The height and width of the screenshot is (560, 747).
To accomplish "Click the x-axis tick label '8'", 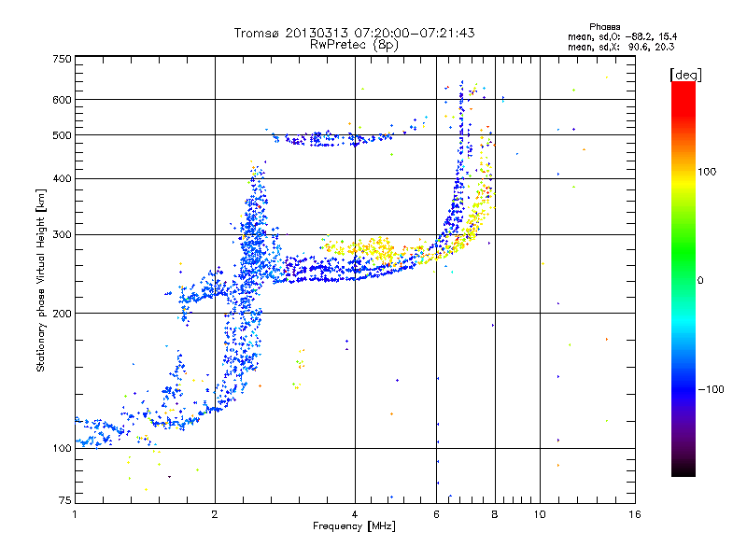I will click(x=495, y=514).
